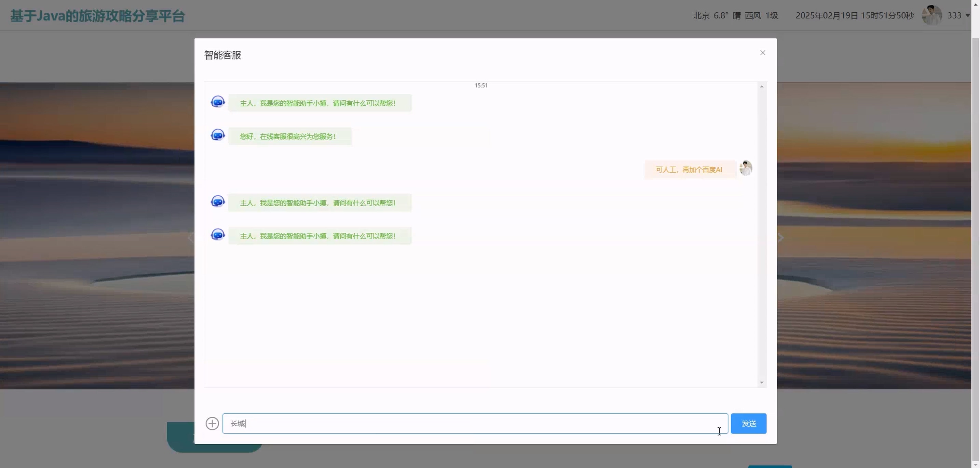Click the last robot avatar icon

tap(218, 235)
